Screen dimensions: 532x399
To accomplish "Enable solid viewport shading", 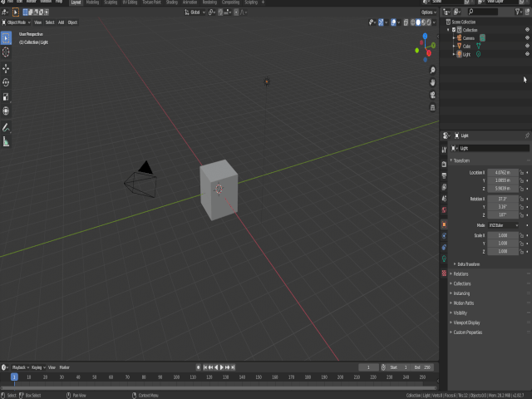I will coord(418,22).
